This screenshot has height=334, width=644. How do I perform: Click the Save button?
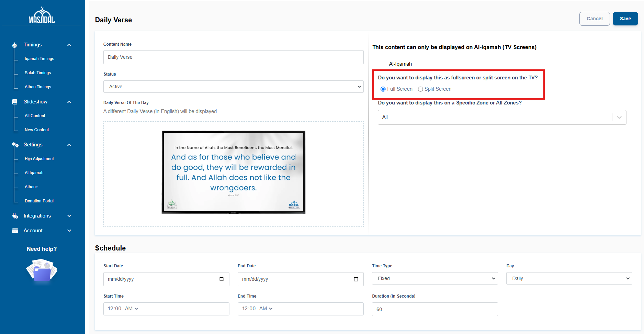coord(625,19)
